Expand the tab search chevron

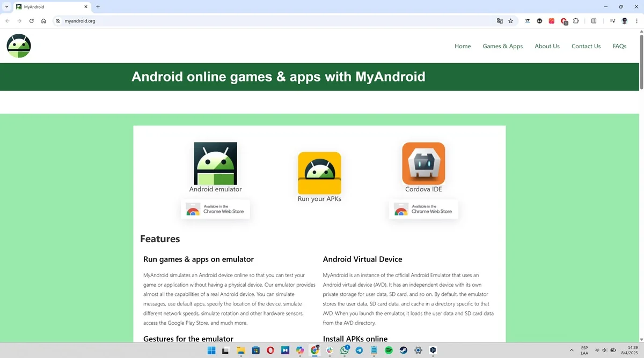coord(6,6)
